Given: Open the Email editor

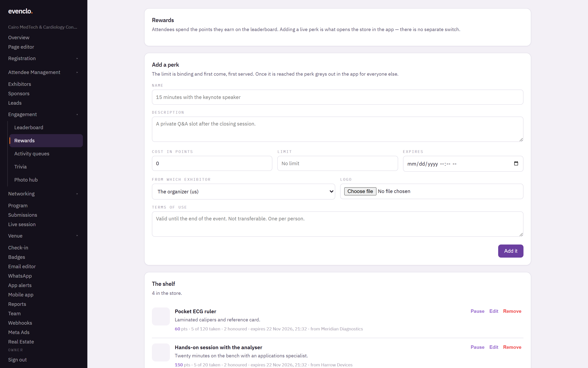Looking at the screenshot, I should point(22,267).
